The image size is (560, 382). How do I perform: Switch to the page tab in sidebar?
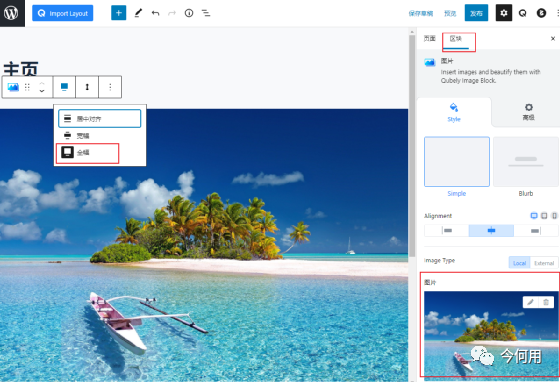coord(430,39)
